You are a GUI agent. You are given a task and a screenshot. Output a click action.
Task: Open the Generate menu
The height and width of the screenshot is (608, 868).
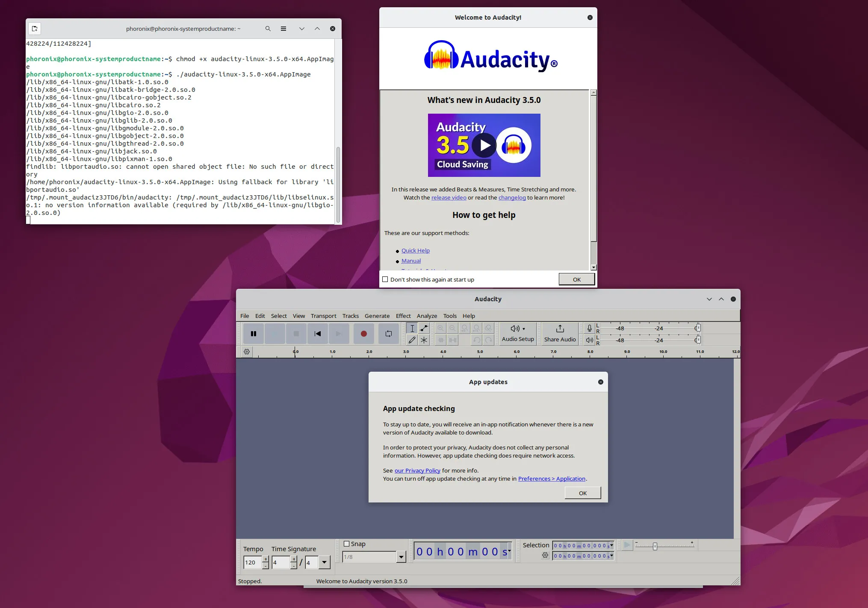pyautogui.click(x=377, y=315)
